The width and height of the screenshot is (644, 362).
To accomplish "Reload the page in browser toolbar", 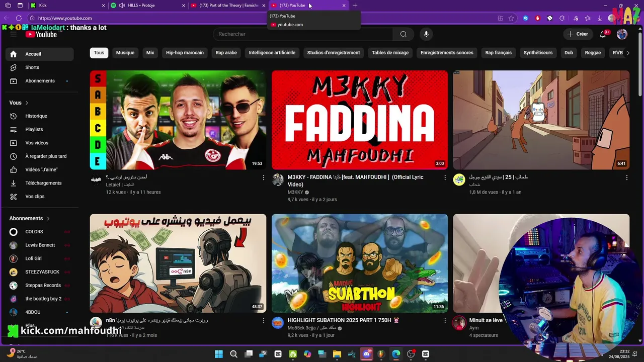I will 19,18.
